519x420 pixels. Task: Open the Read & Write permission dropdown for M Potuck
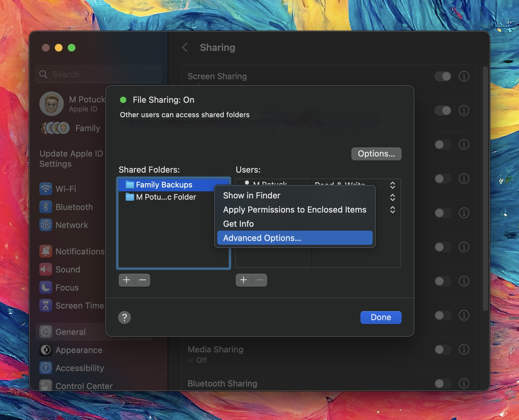393,185
